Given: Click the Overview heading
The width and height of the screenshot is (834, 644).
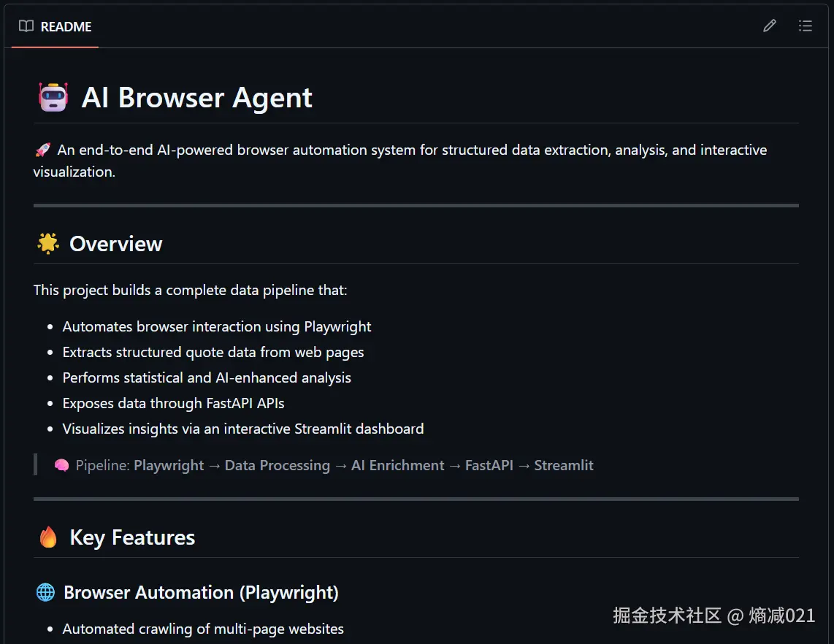Looking at the screenshot, I should [x=116, y=244].
